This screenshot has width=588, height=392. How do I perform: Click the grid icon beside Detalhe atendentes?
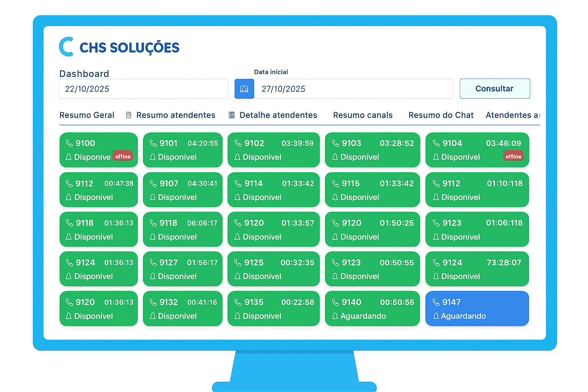click(232, 114)
